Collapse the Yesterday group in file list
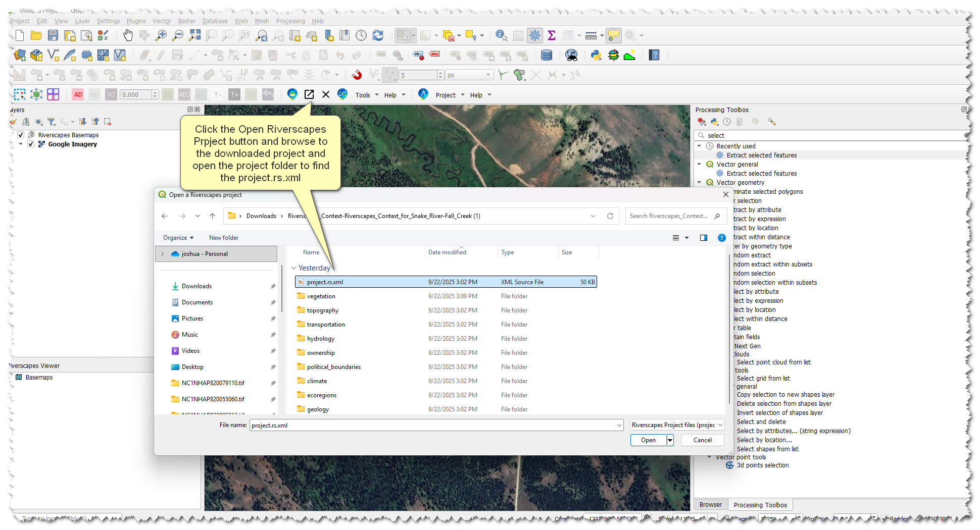The image size is (980, 530). pos(293,268)
